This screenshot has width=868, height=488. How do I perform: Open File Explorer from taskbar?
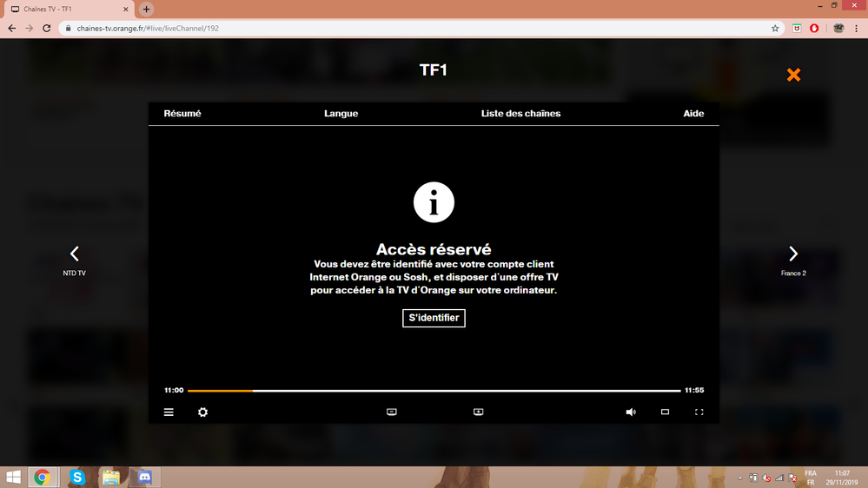[110, 477]
